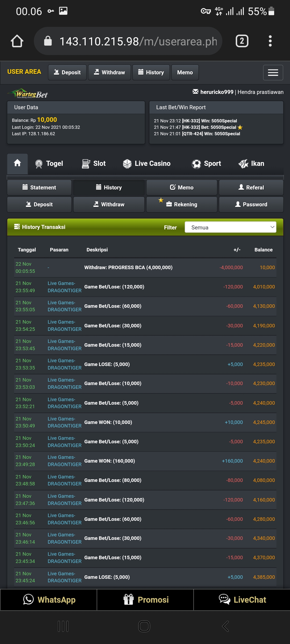Open the browser three-dot menu
Image resolution: width=290 pixels, height=644 pixels.
point(270,41)
